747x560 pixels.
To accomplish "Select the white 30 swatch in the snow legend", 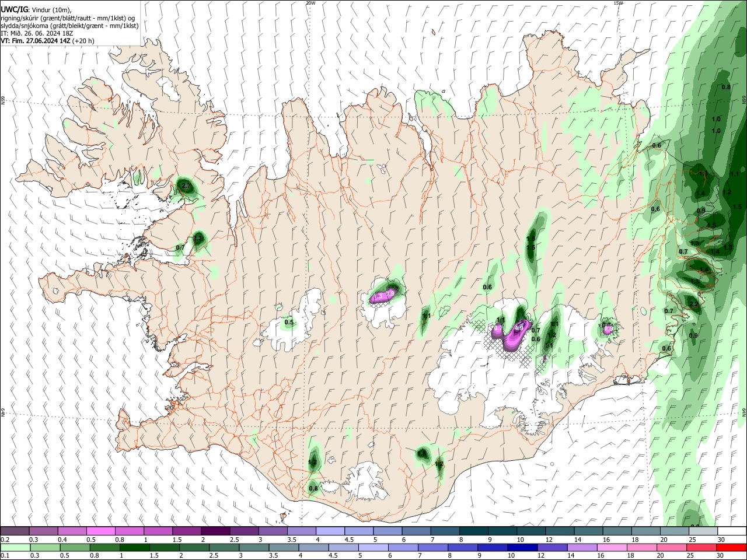I will coord(732,531).
